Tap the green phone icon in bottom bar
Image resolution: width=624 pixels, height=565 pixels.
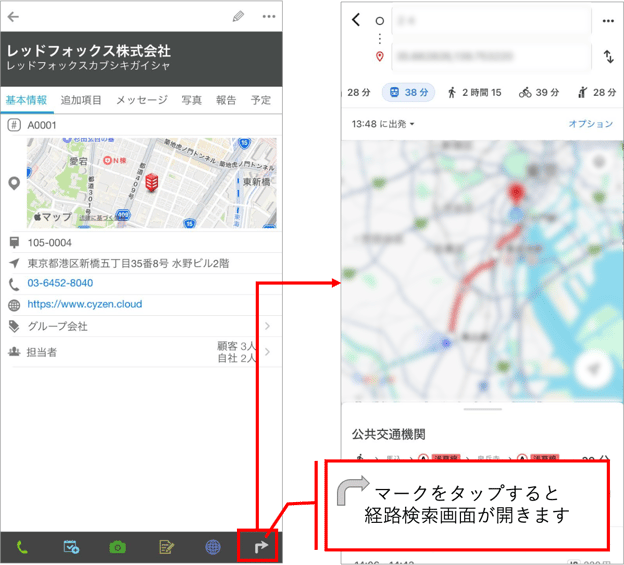point(22,547)
